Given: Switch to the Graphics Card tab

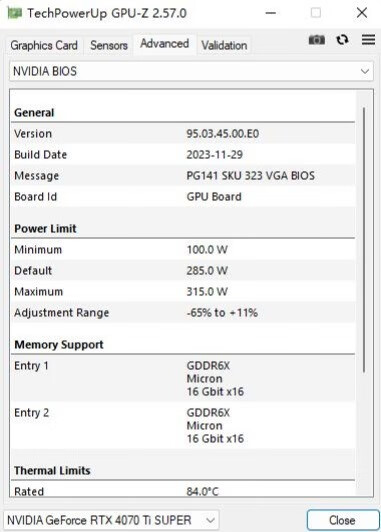Looking at the screenshot, I should (x=44, y=45).
